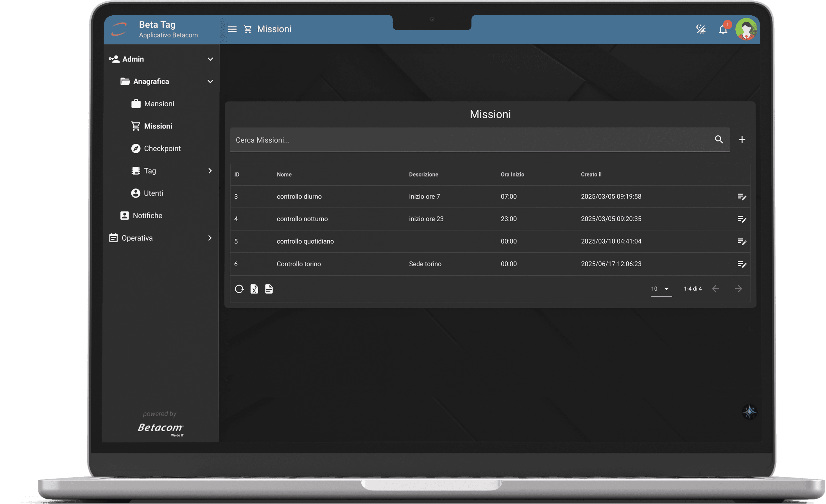Image resolution: width=826 pixels, height=504 pixels.
Task: Open the floating assistant sparkle button
Action: coord(750,411)
